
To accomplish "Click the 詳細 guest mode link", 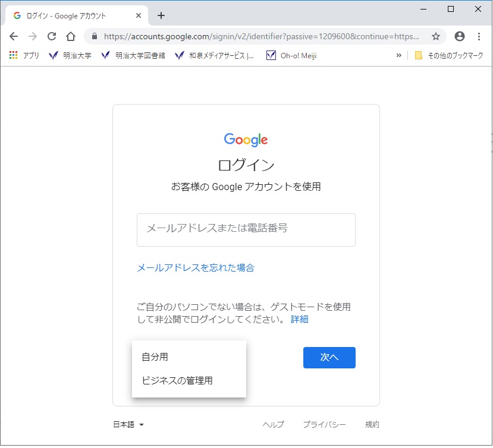I will click(x=299, y=320).
